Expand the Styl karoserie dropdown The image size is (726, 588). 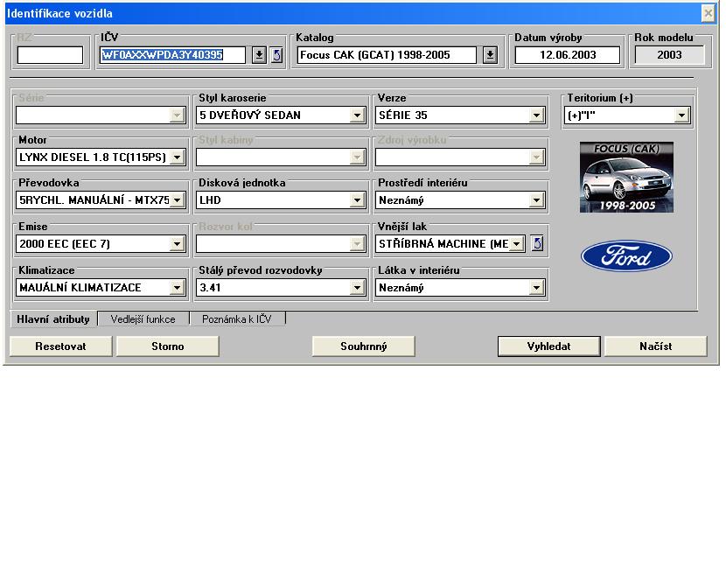[357, 115]
